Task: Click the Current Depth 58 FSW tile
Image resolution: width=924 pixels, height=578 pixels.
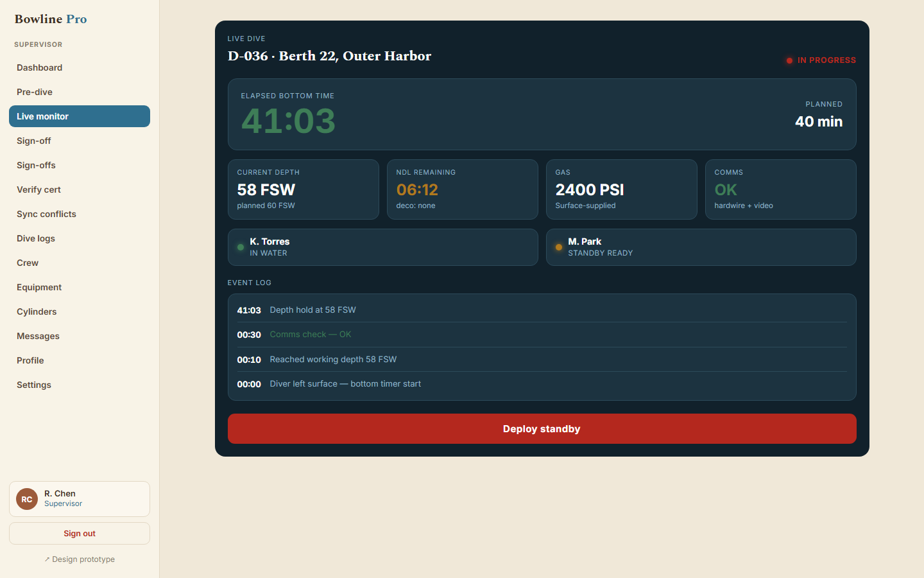Action: 303,189
